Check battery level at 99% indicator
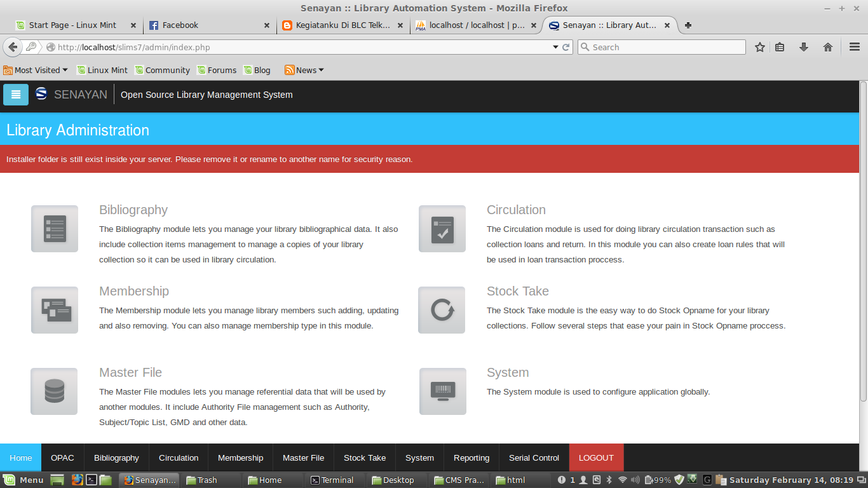Image resolution: width=868 pixels, height=488 pixels. 656,480
